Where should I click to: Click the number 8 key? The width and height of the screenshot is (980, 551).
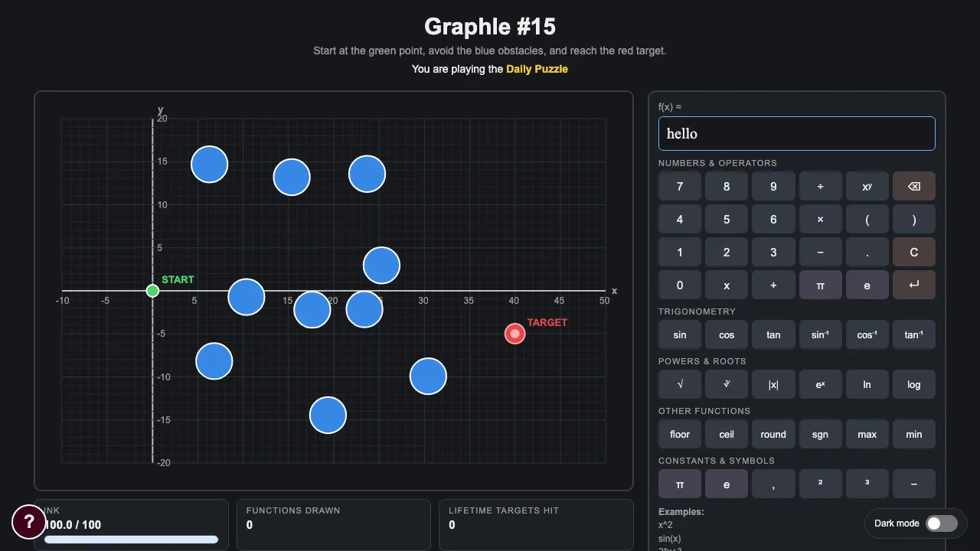727,186
